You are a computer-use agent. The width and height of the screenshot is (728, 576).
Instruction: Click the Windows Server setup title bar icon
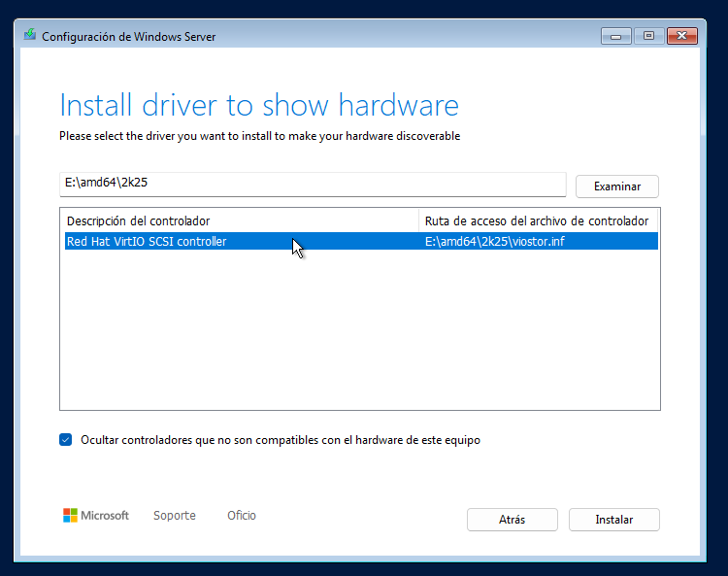31,36
